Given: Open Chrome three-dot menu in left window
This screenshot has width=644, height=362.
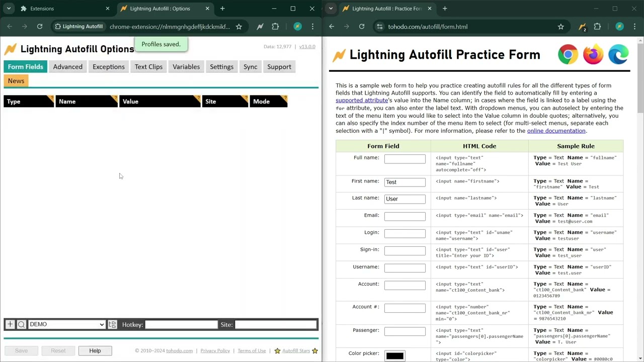Looking at the screenshot, I should tap(312, 27).
